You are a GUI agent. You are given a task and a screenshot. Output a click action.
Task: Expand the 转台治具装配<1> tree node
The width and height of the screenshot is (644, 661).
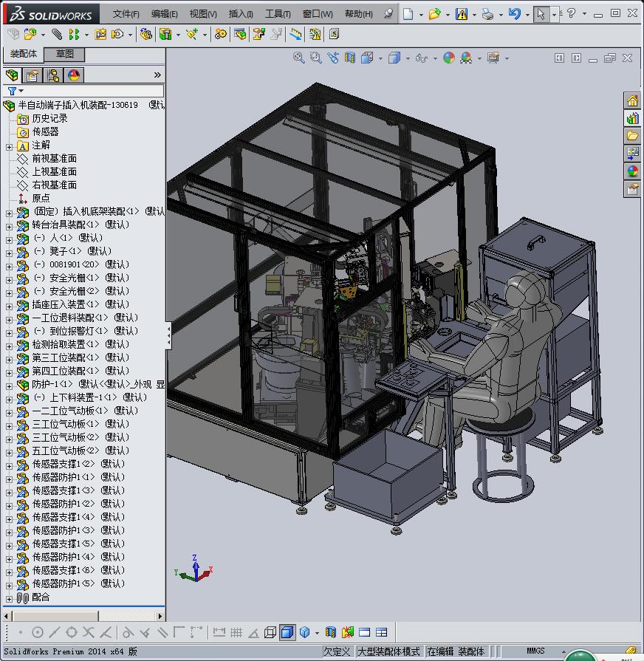pos(9,225)
